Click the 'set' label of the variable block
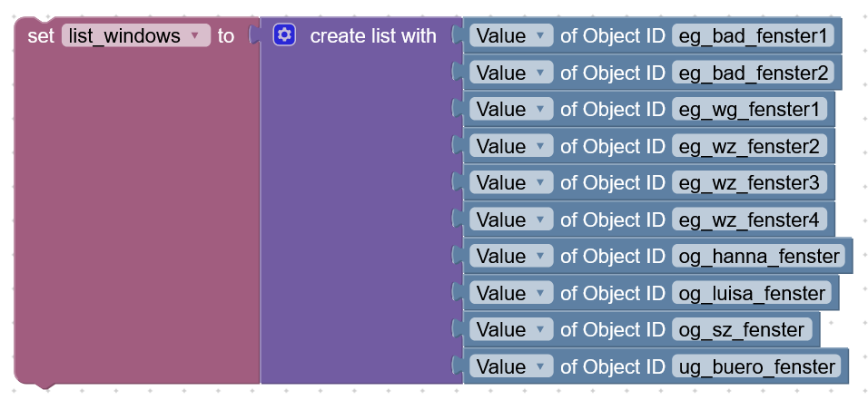Viewport: 868px width, 400px height. [41, 36]
